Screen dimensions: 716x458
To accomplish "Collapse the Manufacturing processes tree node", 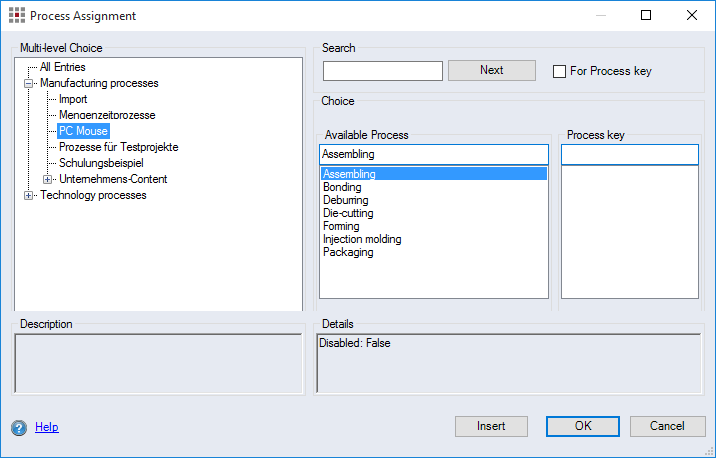I will coord(29,84).
